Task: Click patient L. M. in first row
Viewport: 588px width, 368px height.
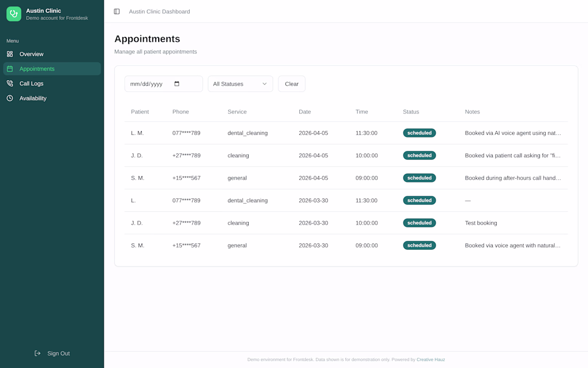Action: tap(137, 133)
